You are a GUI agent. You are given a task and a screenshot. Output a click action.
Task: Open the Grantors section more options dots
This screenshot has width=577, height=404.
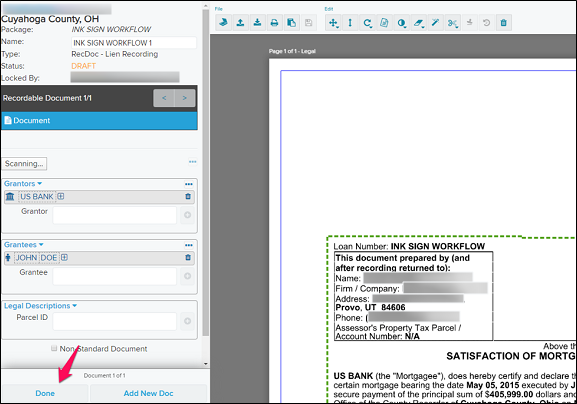pyautogui.click(x=189, y=184)
